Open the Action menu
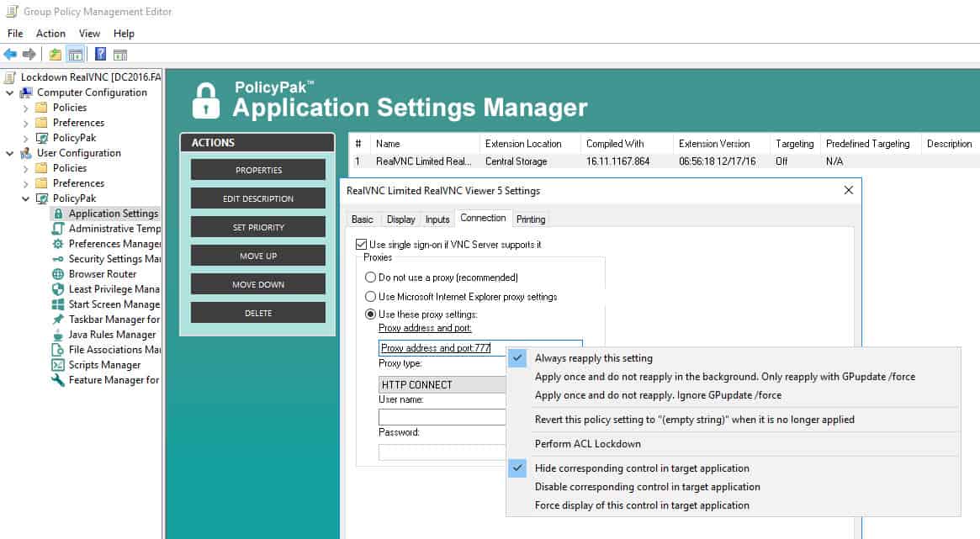 tap(50, 33)
